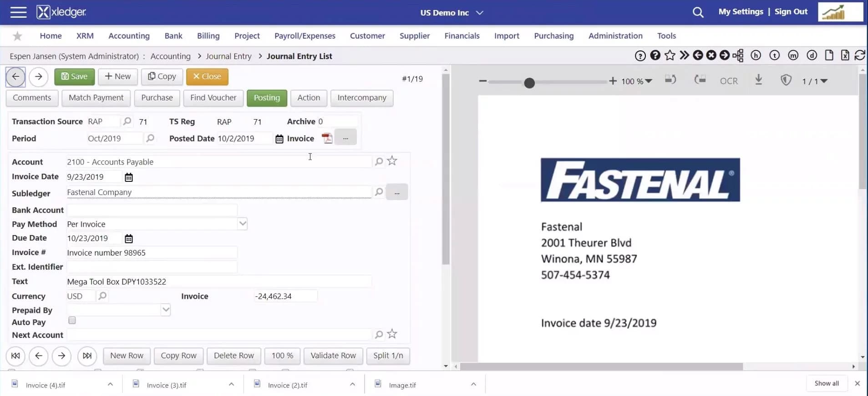Select the Posting tab
Screen dimensions: 868x396
coord(267,98)
